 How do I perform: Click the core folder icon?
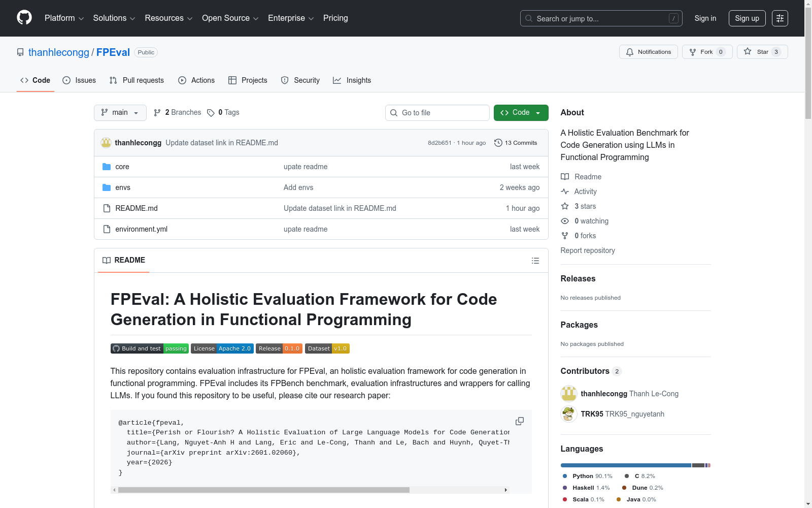[107, 167]
